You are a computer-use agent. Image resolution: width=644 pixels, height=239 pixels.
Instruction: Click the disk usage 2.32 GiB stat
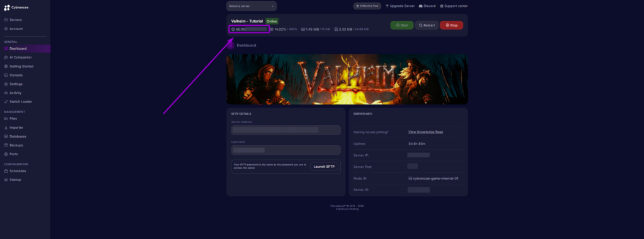click(352, 30)
